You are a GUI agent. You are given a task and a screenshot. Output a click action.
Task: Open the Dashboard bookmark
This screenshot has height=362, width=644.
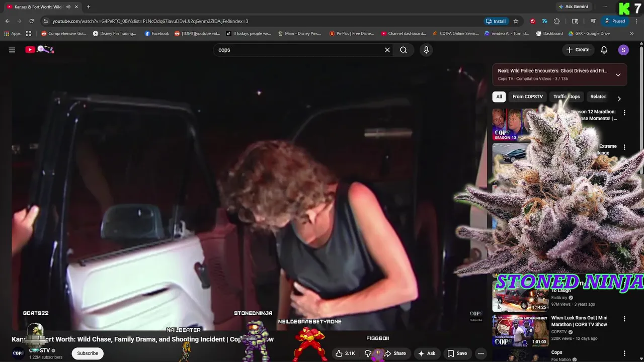[549, 34]
